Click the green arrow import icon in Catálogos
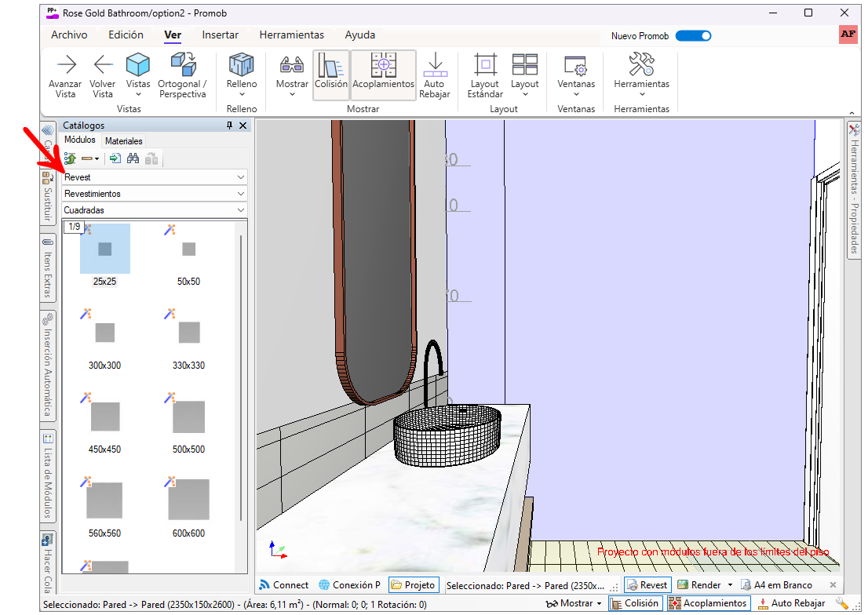This screenshot has height=615, width=868. (115, 158)
